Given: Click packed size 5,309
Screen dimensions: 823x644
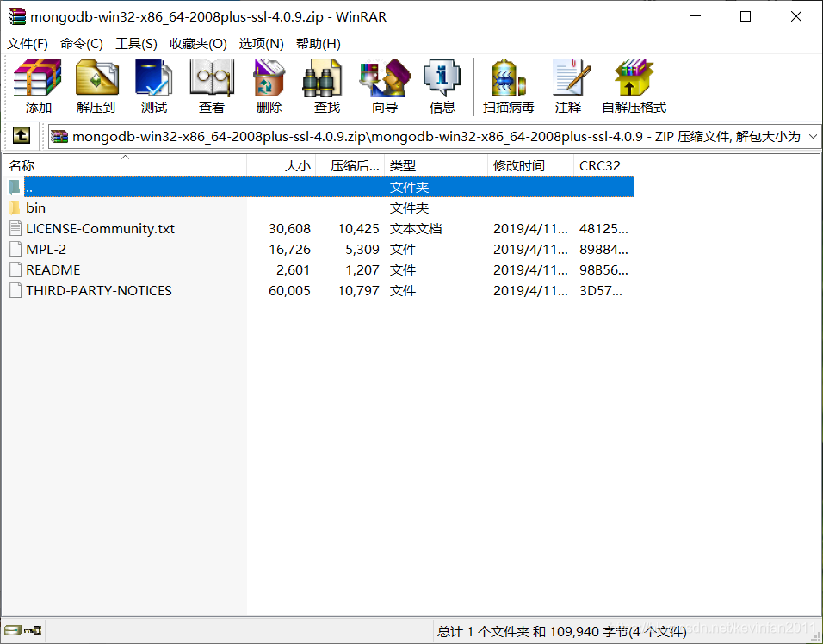Looking at the screenshot, I should (x=362, y=250).
